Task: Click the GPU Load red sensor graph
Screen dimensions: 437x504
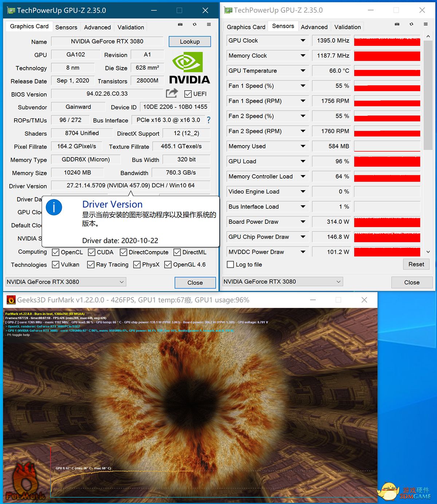Action: tap(387, 161)
